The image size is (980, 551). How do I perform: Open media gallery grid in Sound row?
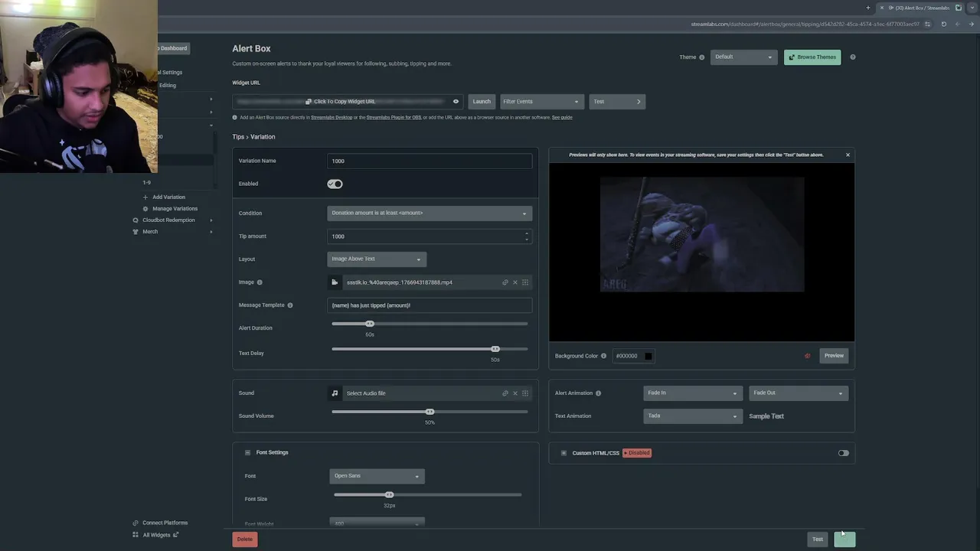[x=525, y=393]
